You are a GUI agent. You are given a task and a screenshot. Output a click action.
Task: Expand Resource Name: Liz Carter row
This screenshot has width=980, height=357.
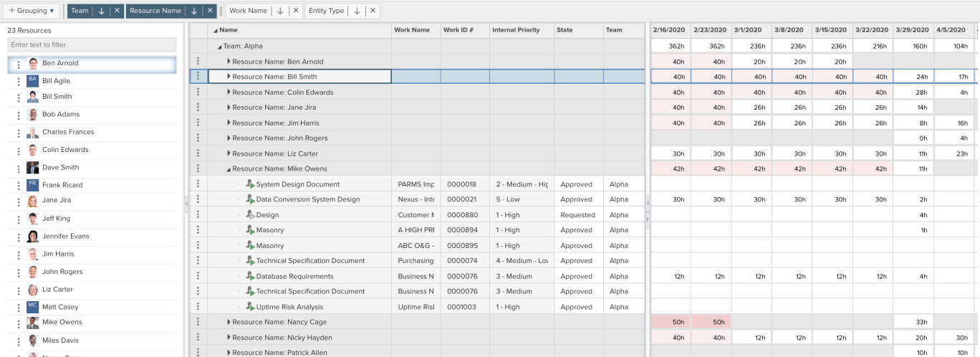point(229,153)
